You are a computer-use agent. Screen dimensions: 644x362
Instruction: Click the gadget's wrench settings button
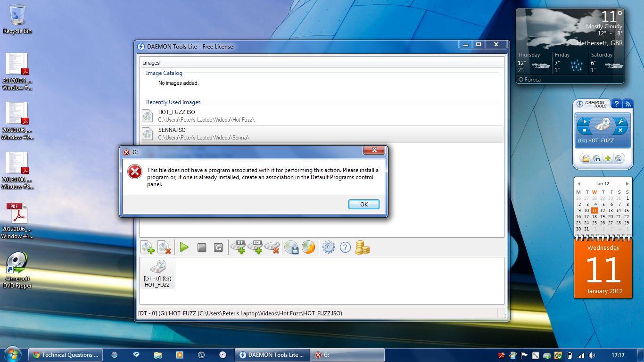click(x=620, y=121)
